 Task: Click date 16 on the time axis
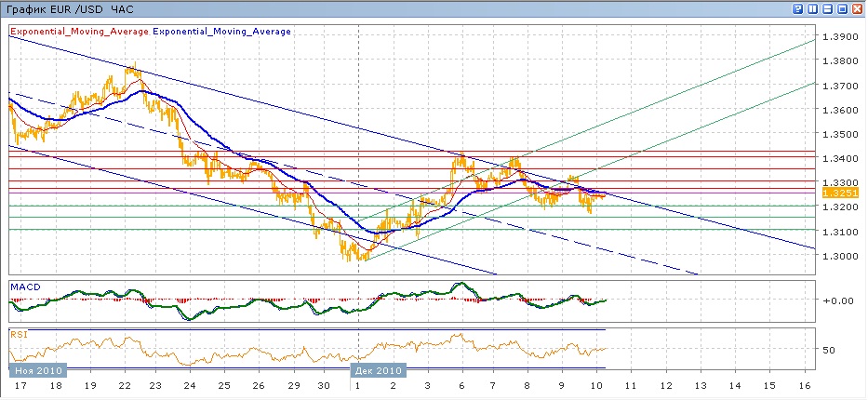pyautogui.click(x=805, y=385)
